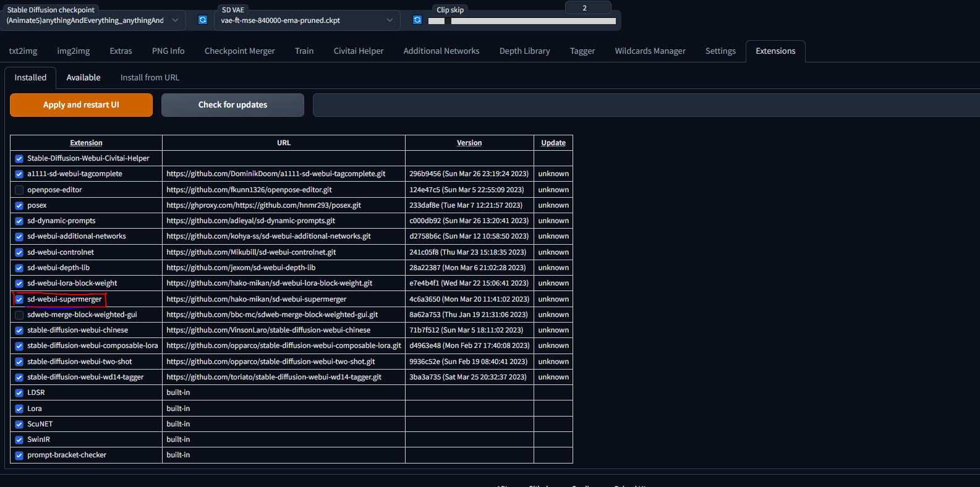
Task: Enable sdweb-merge-block-weighted-gui extension
Action: click(x=19, y=315)
